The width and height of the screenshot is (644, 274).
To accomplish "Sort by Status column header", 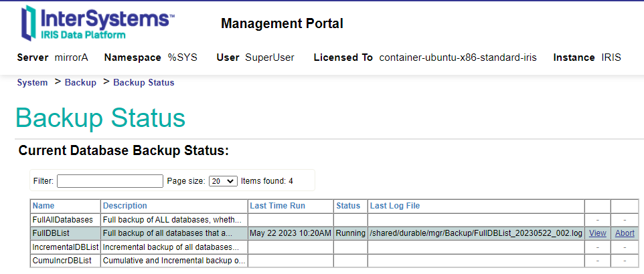I will point(348,206).
